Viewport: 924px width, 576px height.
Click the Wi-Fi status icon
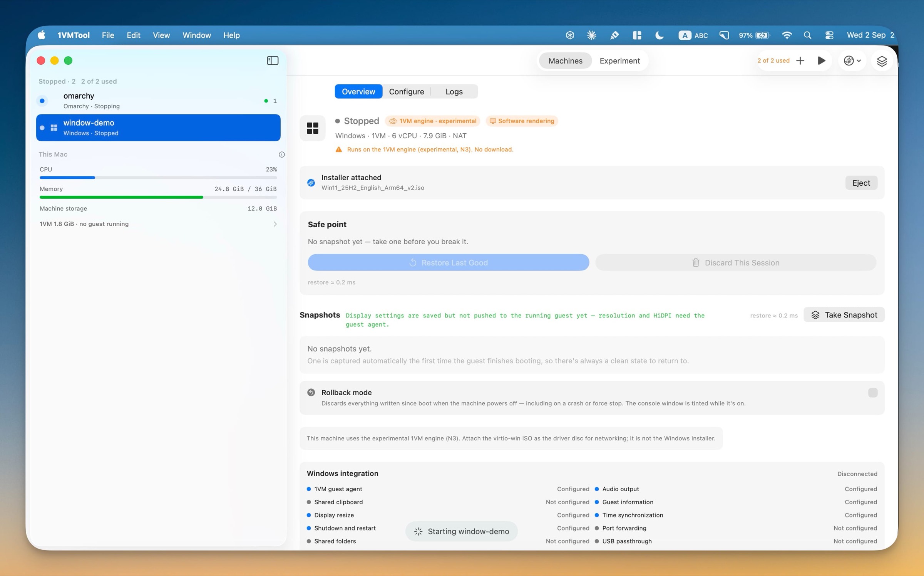click(787, 35)
